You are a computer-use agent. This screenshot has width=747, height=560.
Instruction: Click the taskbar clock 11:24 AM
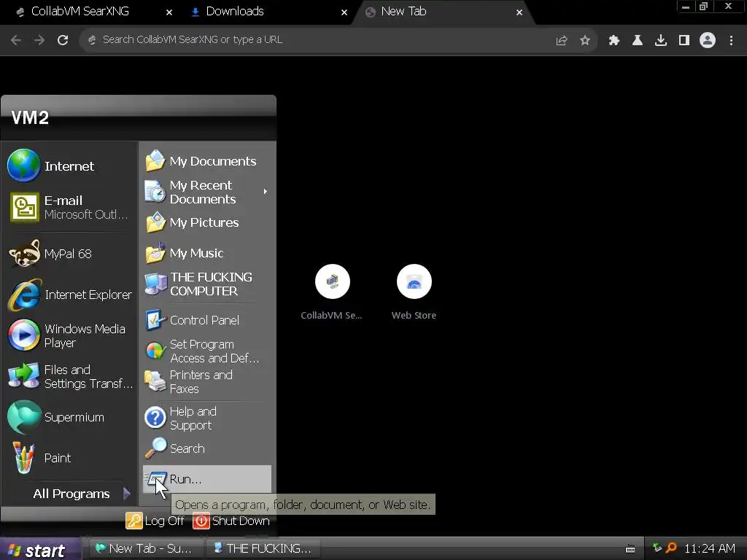709,548
